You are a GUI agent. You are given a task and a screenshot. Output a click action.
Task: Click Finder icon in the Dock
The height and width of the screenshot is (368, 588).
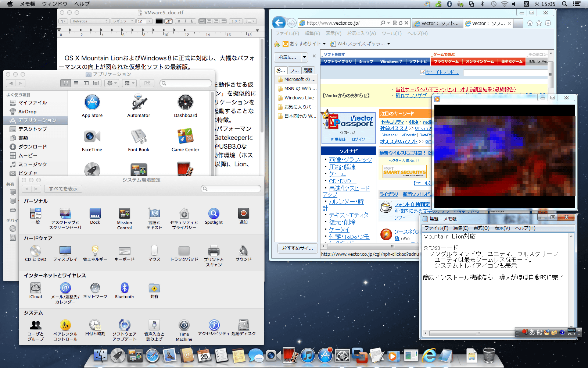100,356
